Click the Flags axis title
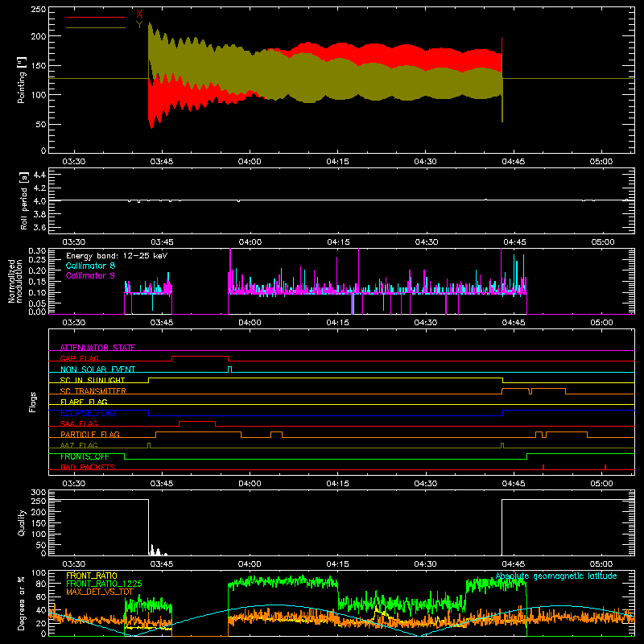Viewport: 644px width, 644px height. (x=33, y=402)
